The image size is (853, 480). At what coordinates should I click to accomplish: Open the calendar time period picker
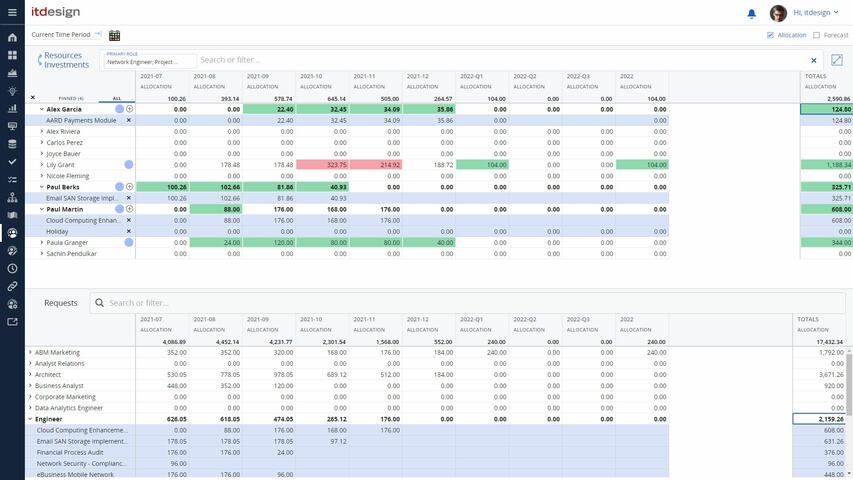114,35
